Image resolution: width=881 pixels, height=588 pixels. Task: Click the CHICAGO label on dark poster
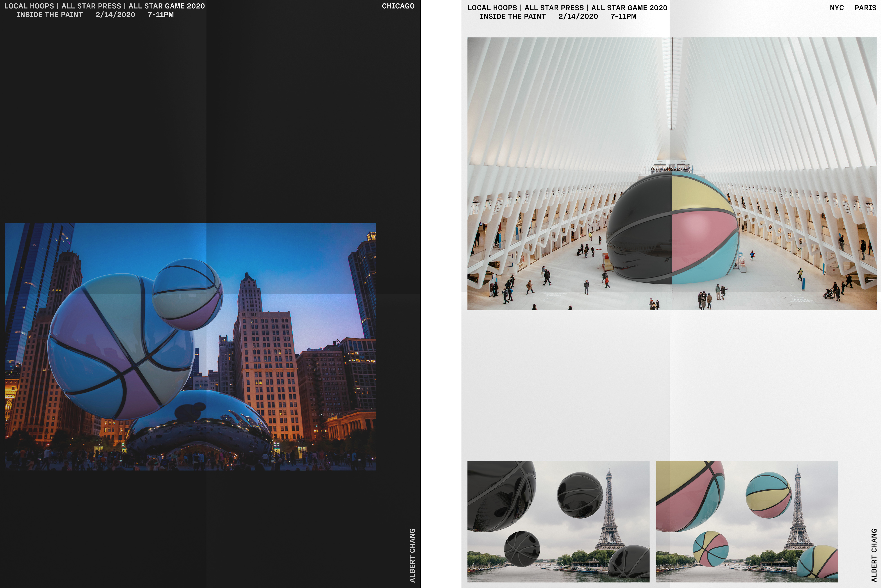coord(398,6)
